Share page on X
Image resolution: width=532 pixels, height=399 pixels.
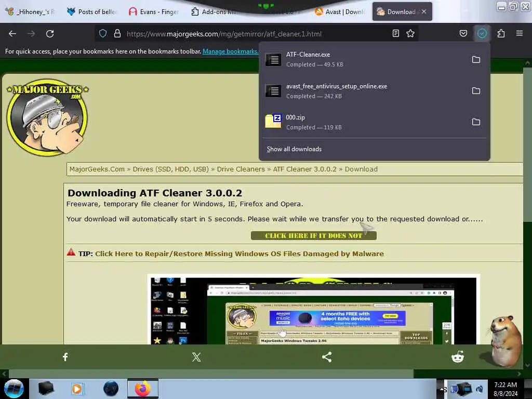[196, 357]
